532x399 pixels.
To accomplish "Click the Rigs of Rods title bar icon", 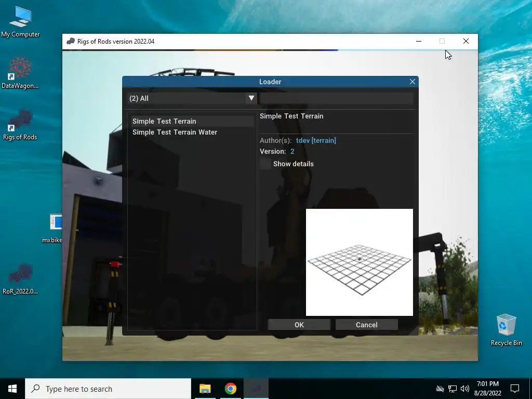I will coord(71,42).
